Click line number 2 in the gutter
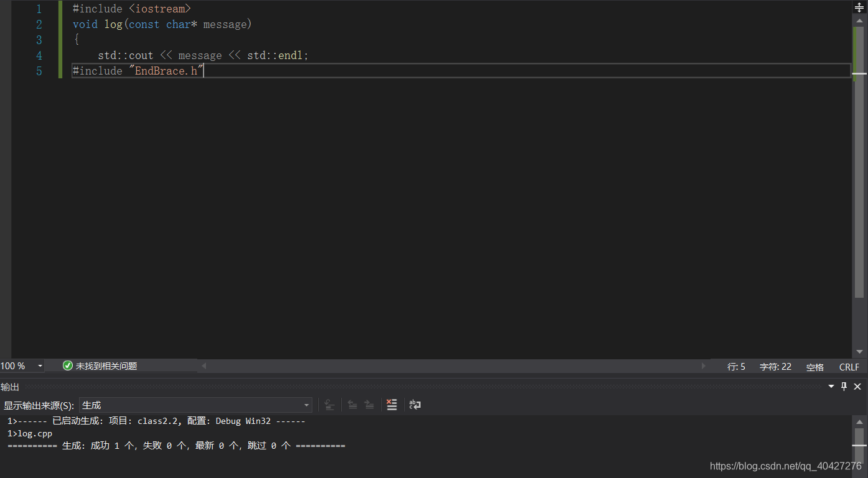 tap(39, 24)
